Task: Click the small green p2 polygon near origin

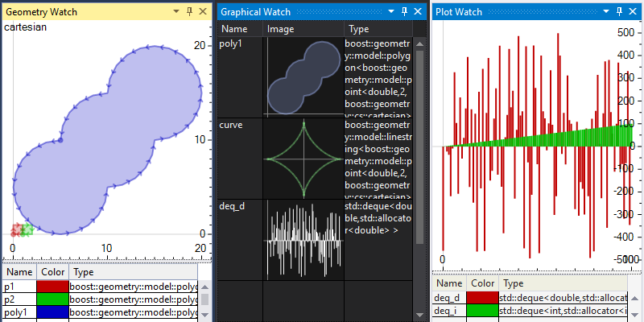Action: coord(27,230)
